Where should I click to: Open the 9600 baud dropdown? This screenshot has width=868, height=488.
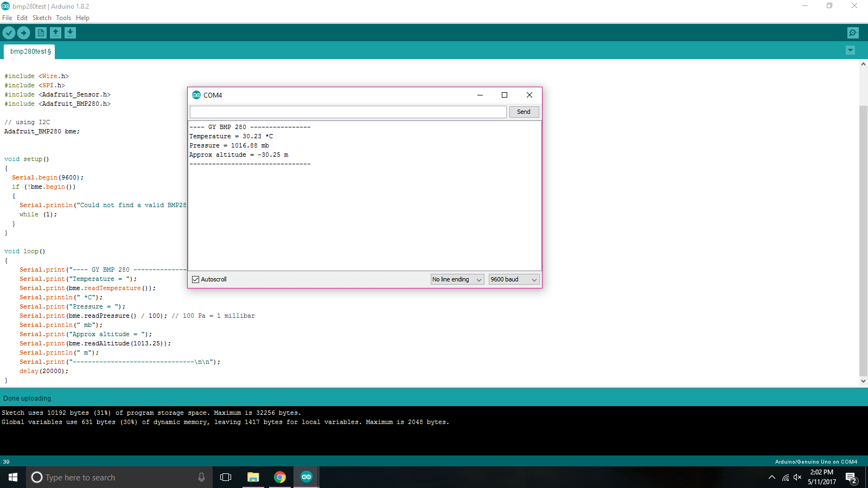coord(514,279)
